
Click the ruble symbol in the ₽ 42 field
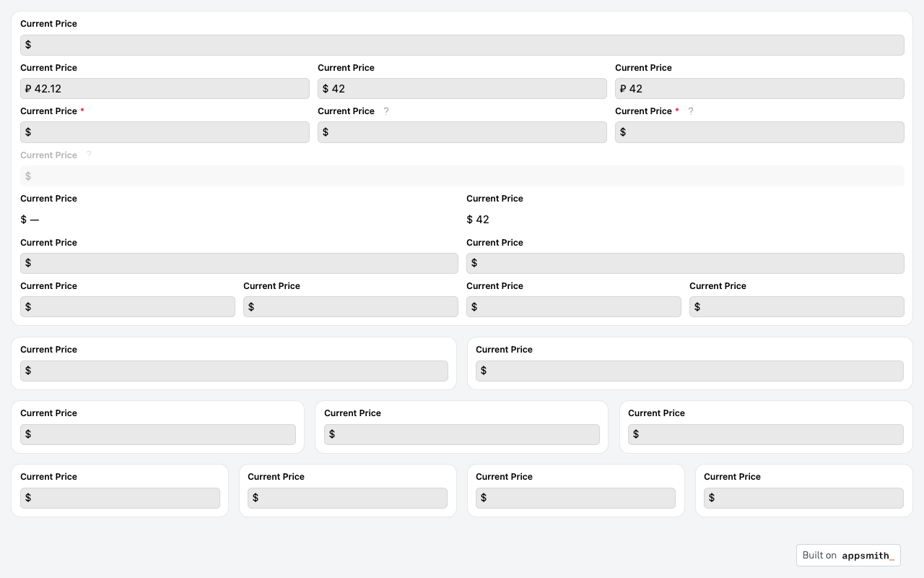click(x=623, y=89)
